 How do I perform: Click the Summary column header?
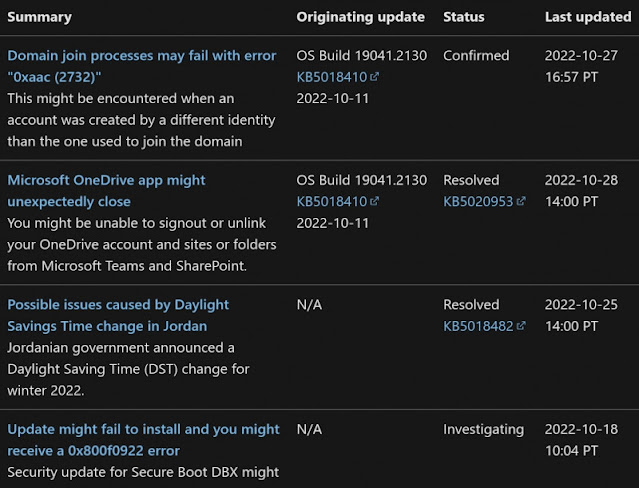pyautogui.click(x=40, y=17)
